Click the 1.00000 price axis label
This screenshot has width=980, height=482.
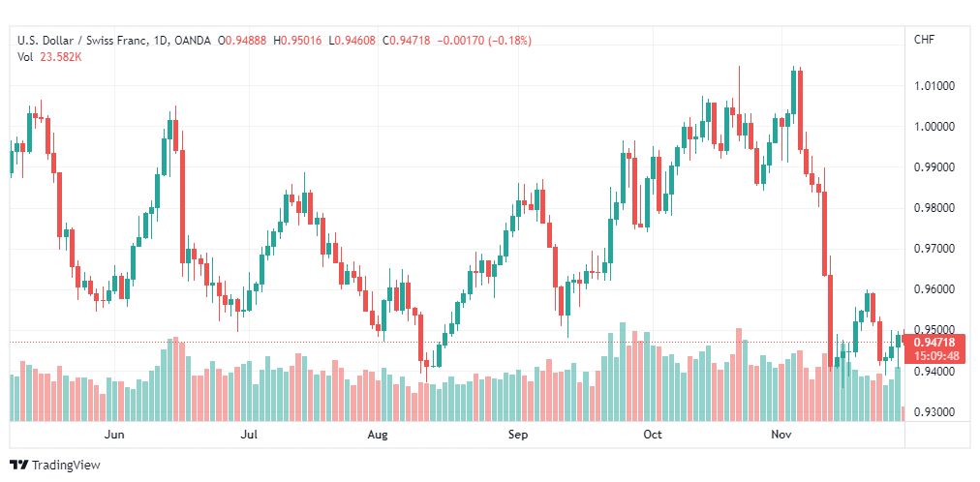tap(934, 127)
